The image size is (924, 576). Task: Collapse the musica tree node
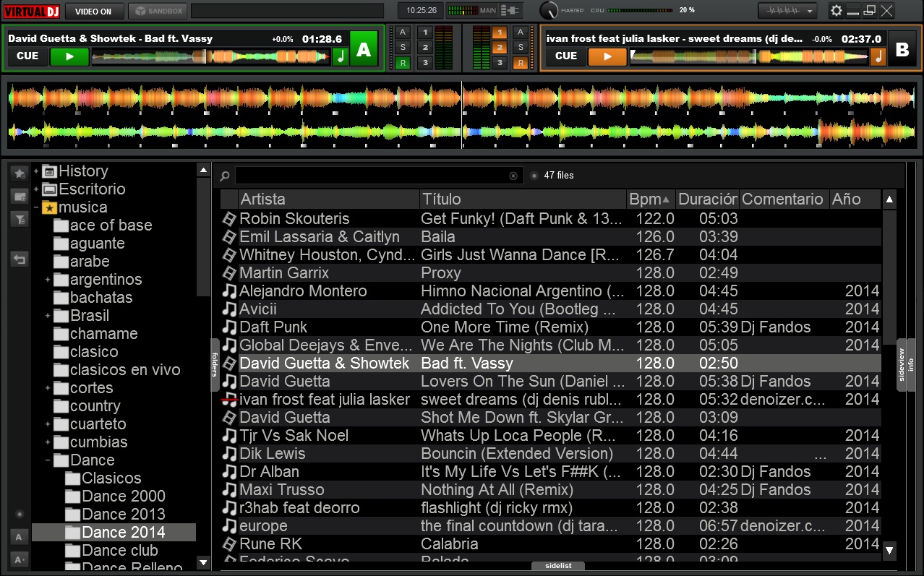(36, 207)
